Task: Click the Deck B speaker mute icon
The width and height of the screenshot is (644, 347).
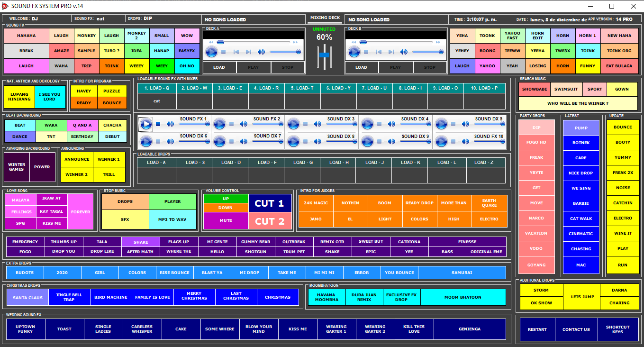Action: [403, 52]
